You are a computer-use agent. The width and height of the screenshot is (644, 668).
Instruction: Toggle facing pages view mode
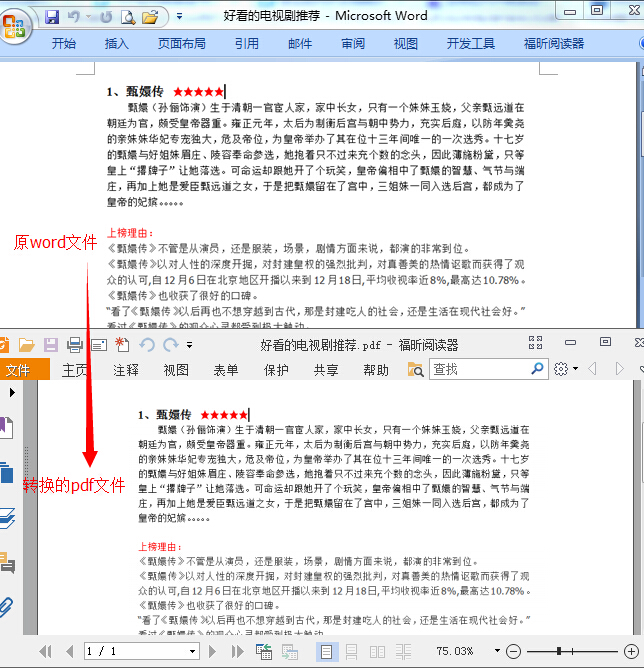click(377, 651)
